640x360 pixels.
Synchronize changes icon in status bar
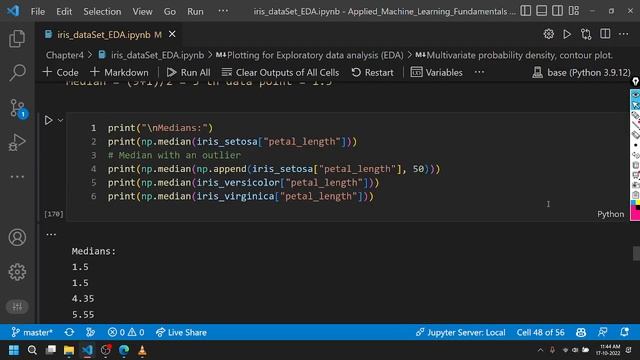(69, 332)
